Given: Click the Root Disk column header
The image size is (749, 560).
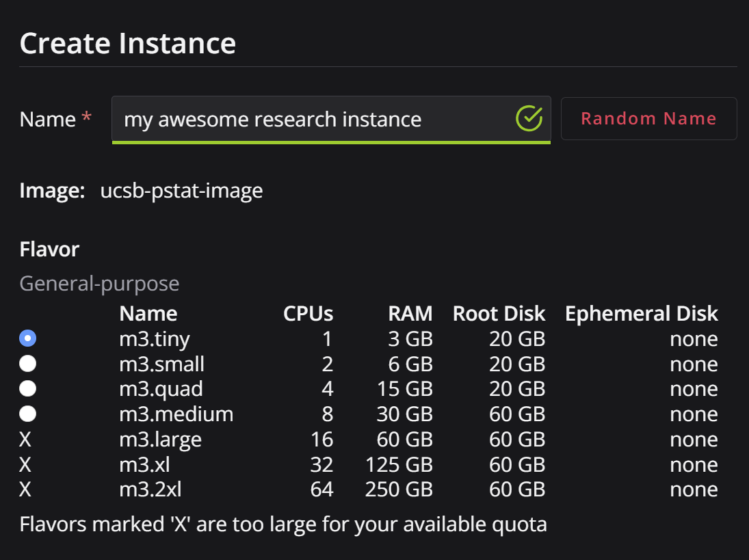Looking at the screenshot, I should (x=499, y=314).
